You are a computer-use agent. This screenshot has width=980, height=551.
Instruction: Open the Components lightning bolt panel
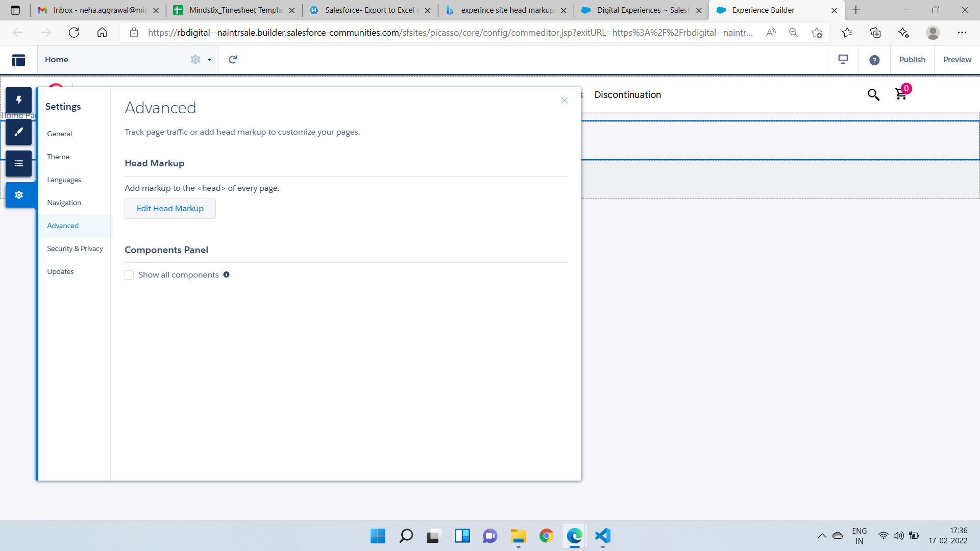(x=19, y=101)
